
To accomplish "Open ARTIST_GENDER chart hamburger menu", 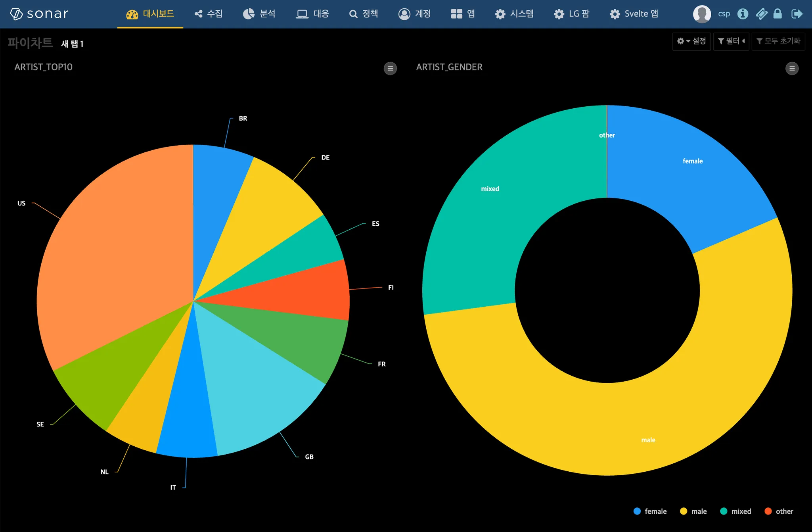I will [792, 68].
